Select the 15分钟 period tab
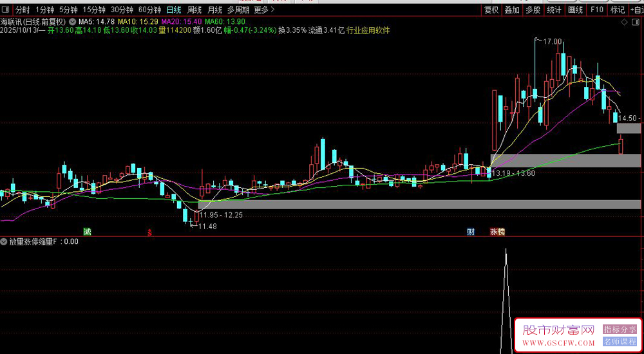 coord(94,10)
